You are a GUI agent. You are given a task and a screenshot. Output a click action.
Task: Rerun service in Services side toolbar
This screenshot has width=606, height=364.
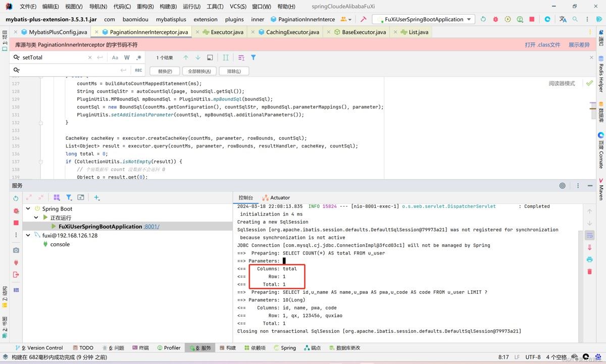tap(16, 198)
